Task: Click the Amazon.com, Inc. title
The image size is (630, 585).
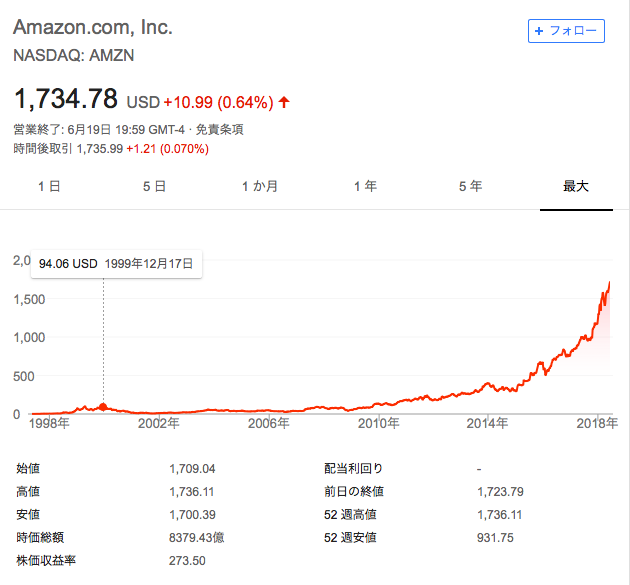Action: coord(93,27)
